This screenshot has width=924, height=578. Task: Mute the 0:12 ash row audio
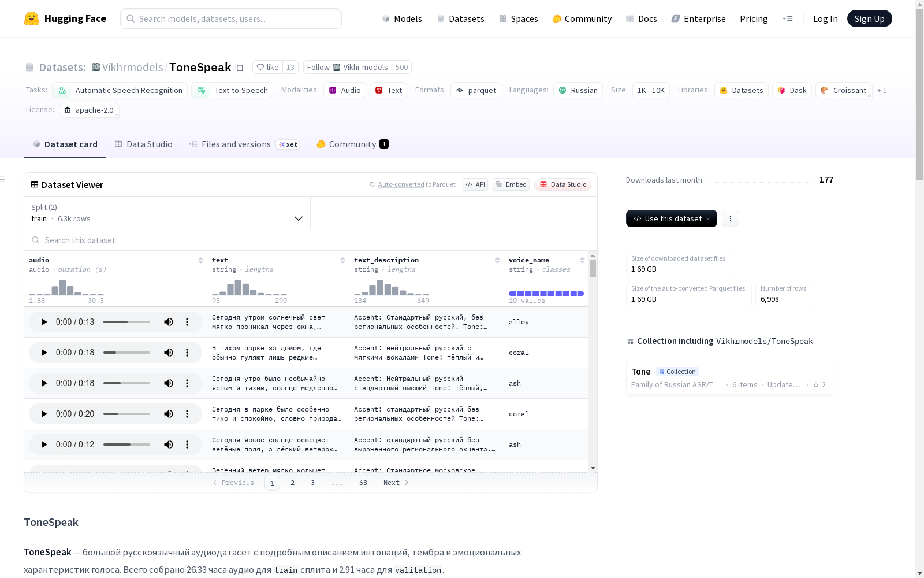tap(169, 444)
